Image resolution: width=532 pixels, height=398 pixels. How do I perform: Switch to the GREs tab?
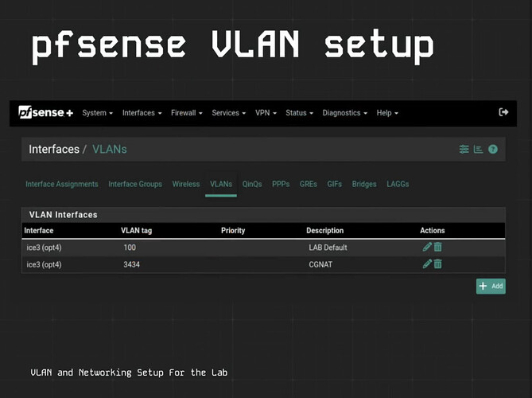308,184
